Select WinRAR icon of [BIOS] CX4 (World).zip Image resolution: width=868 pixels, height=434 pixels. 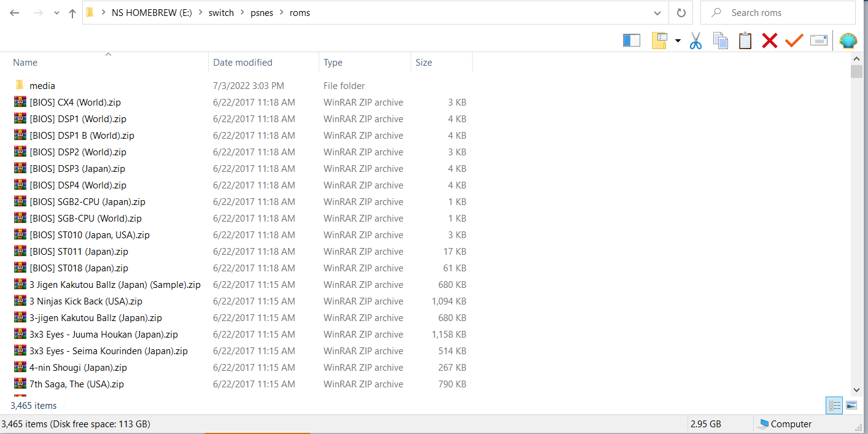coord(20,102)
